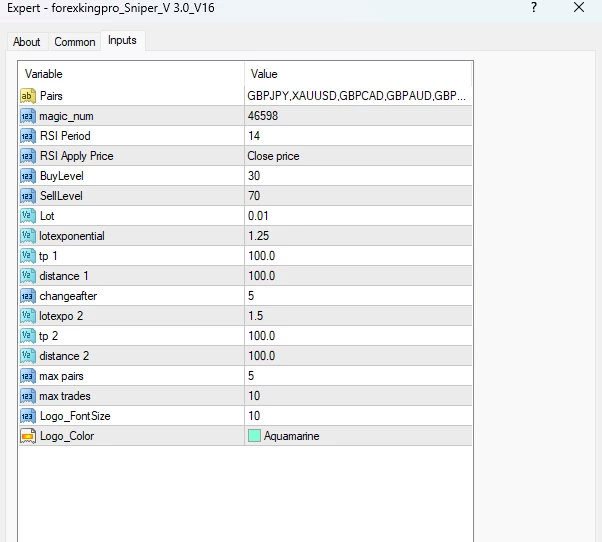Click the double-type icon beside Lot
This screenshot has height=542, width=602.
[28, 216]
